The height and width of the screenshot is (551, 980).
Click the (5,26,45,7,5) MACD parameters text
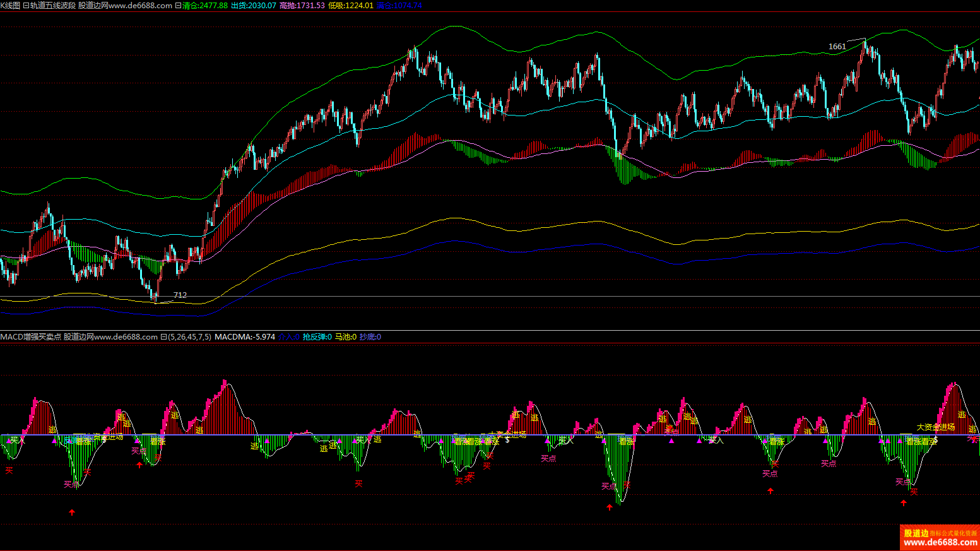[189, 337]
